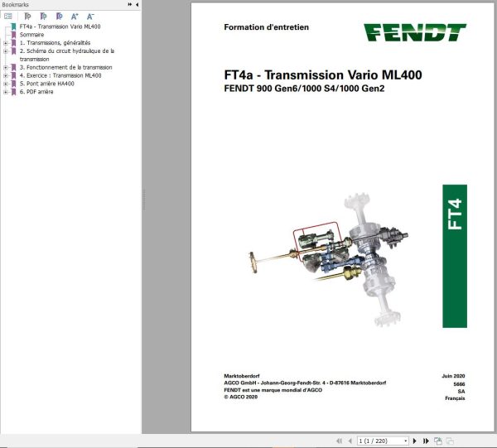Screen dimensions: 497x448
Task: Click the heading Formation d'entretien
Action: (266, 27)
